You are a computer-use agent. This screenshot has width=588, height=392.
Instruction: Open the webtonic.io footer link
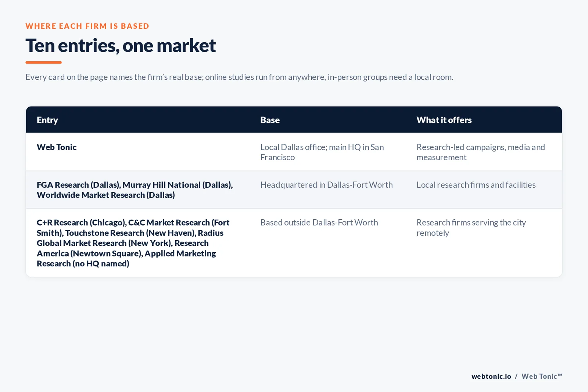pyautogui.click(x=491, y=376)
